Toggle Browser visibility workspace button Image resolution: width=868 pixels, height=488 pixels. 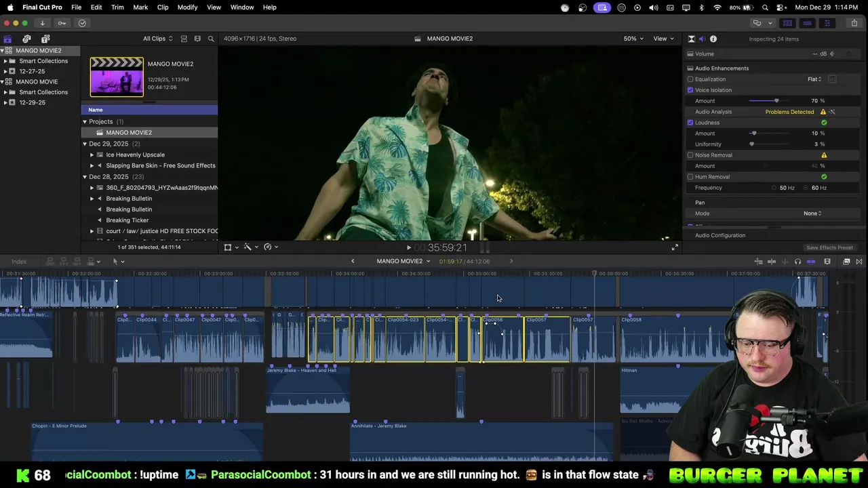(x=787, y=23)
